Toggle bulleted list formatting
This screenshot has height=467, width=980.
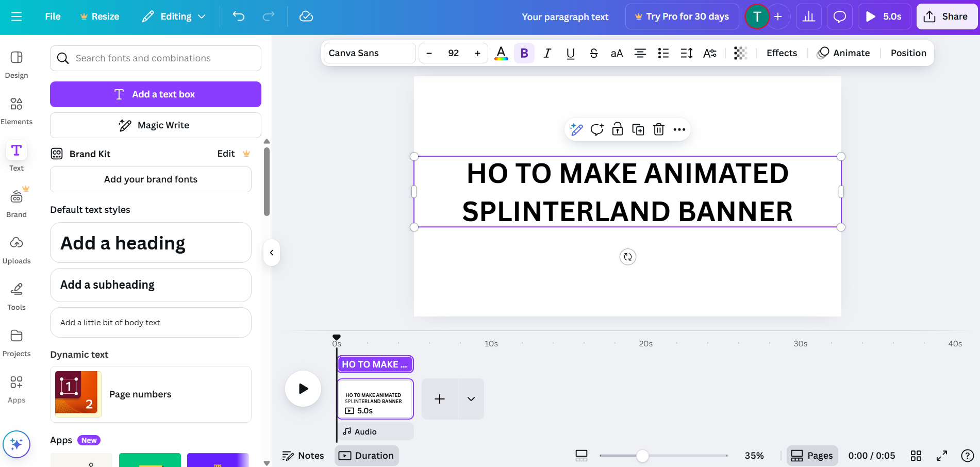pos(663,53)
